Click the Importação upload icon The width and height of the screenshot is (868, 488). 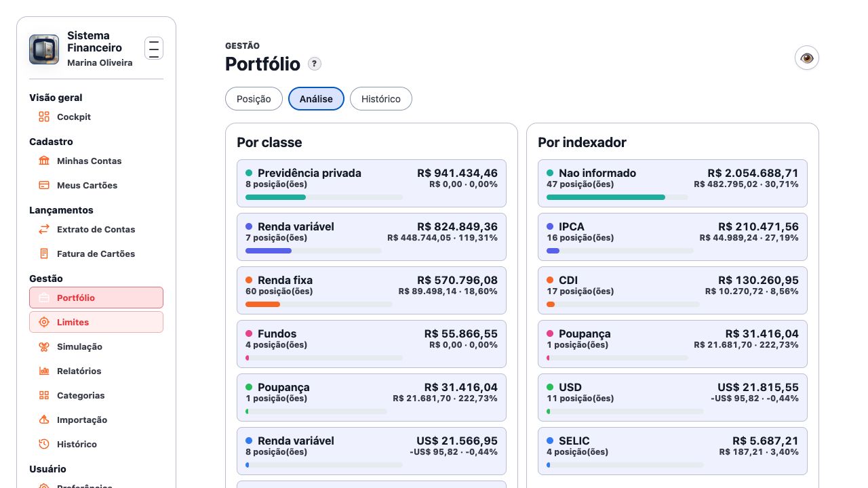[x=44, y=420]
